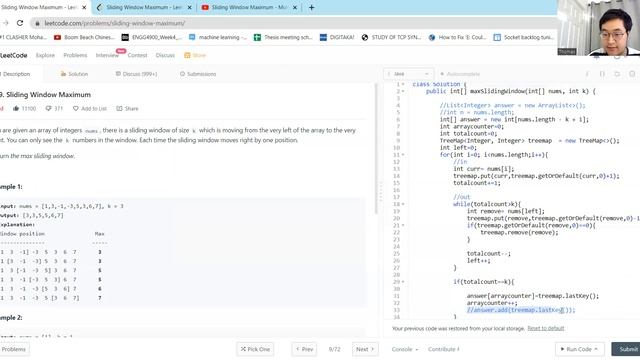Image resolution: width=640 pixels, height=360 pixels.
Task: Click the Run Code button
Action: click(579, 349)
